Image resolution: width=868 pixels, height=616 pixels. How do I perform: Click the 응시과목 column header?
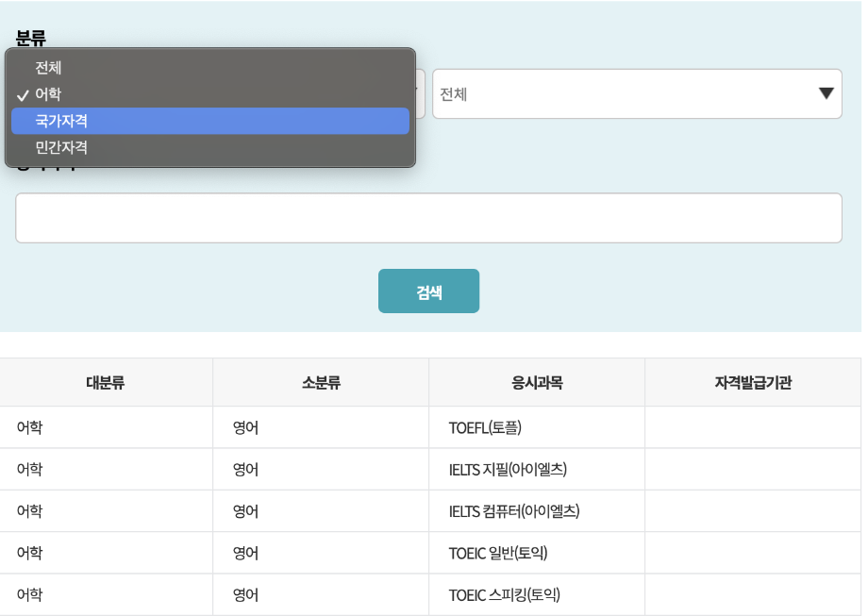[x=537, y=383]
